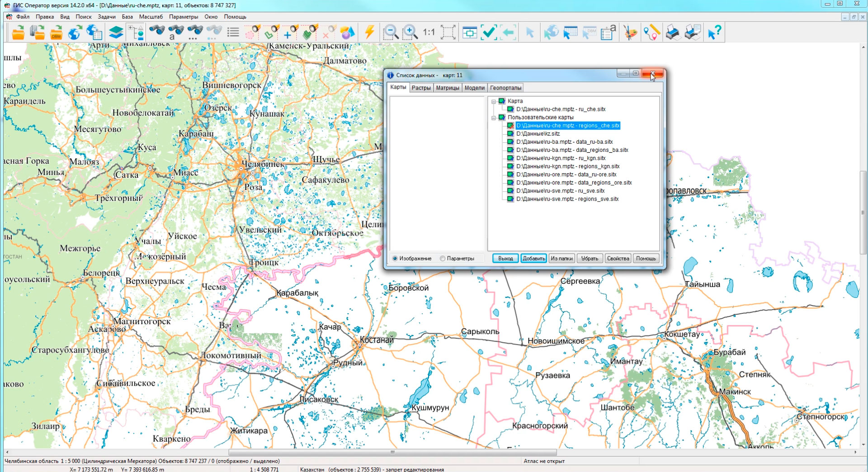
Task: Click the orange open-folder icon in toolbar
Action: (x=18, y=33)
